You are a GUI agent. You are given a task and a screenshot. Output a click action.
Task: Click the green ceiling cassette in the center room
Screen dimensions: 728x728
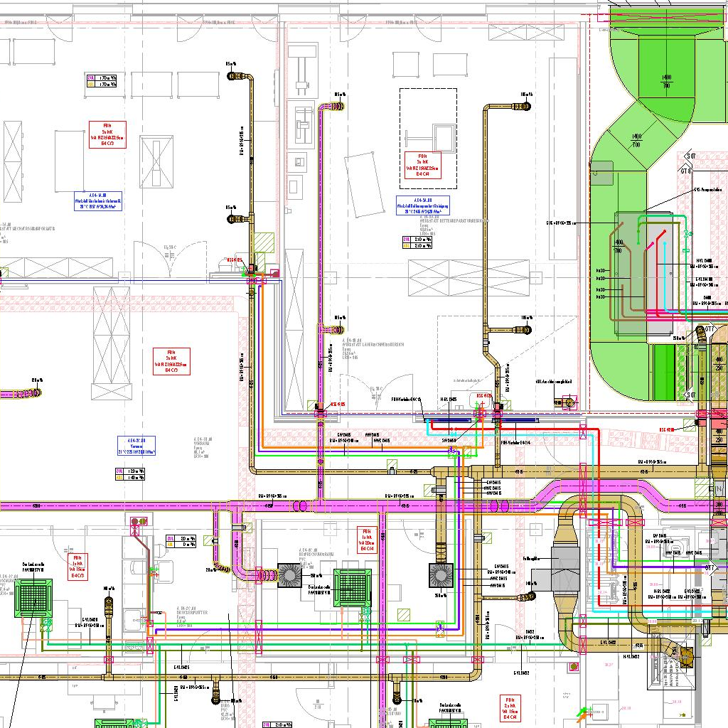[x=353, y=587]
